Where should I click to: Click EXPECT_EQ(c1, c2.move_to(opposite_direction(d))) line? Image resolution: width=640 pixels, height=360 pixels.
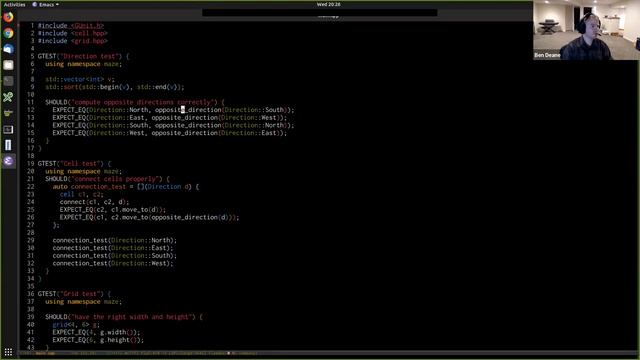coord(149,217)
